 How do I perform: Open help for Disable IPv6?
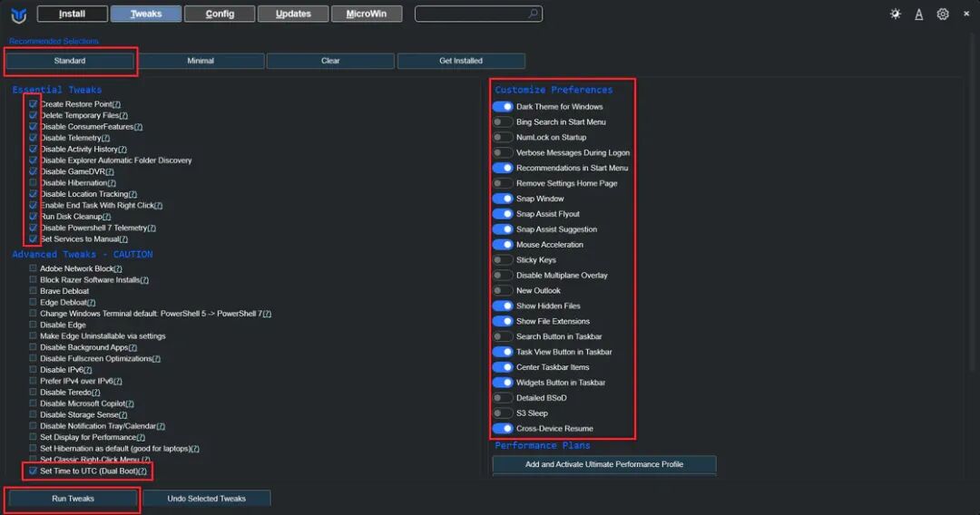click(x=87, y=370)
